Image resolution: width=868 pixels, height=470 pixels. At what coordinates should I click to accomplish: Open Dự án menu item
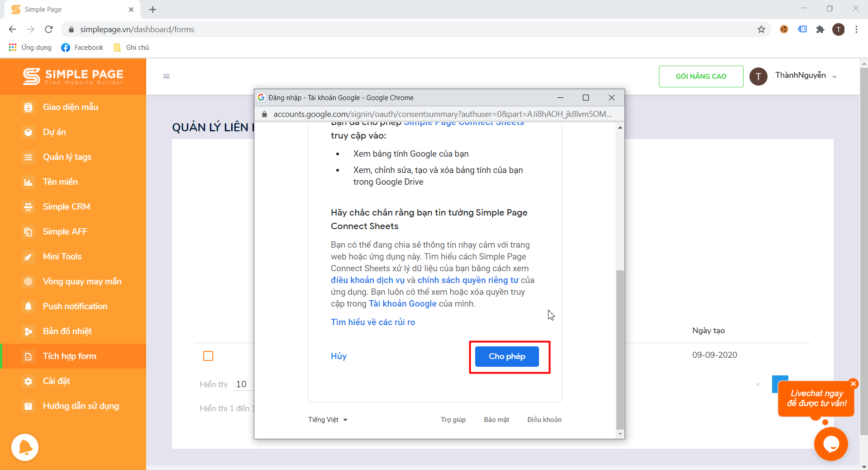(x=54, y=132)
